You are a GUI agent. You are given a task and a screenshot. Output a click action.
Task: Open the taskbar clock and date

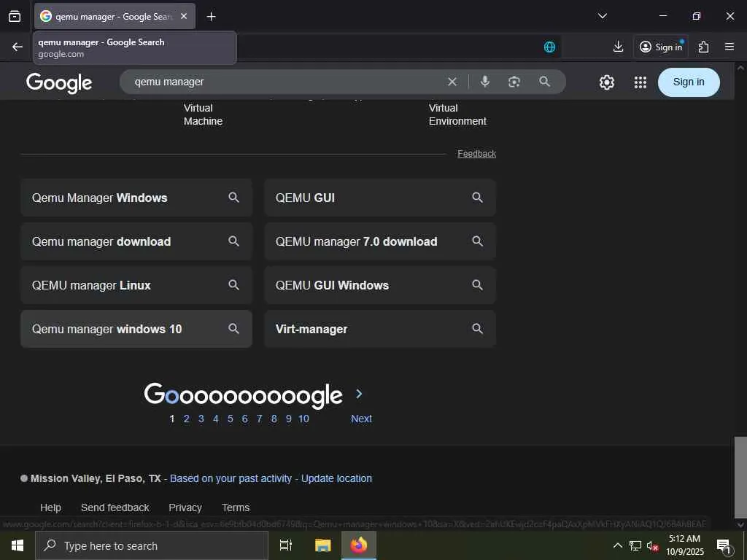[684, 545]
